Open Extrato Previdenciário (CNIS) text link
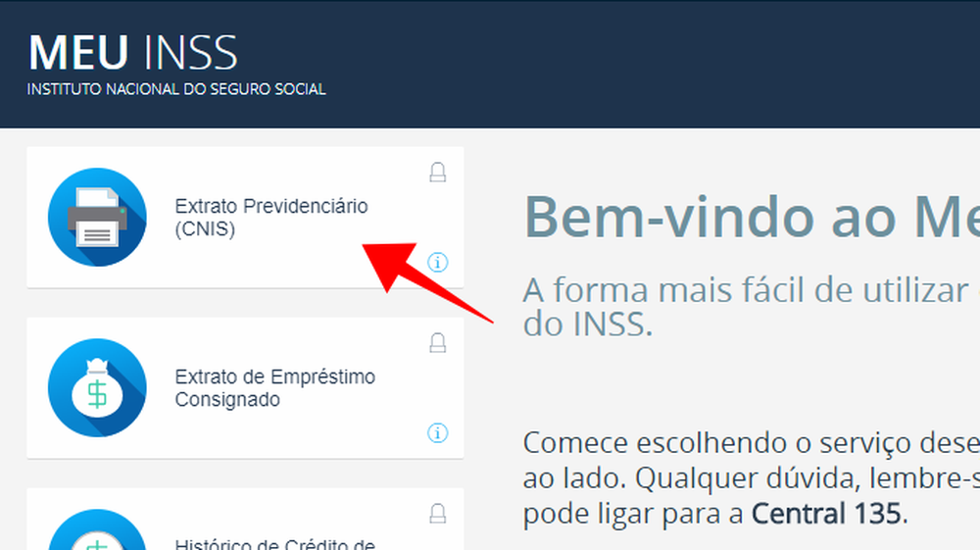 [271, 217]
